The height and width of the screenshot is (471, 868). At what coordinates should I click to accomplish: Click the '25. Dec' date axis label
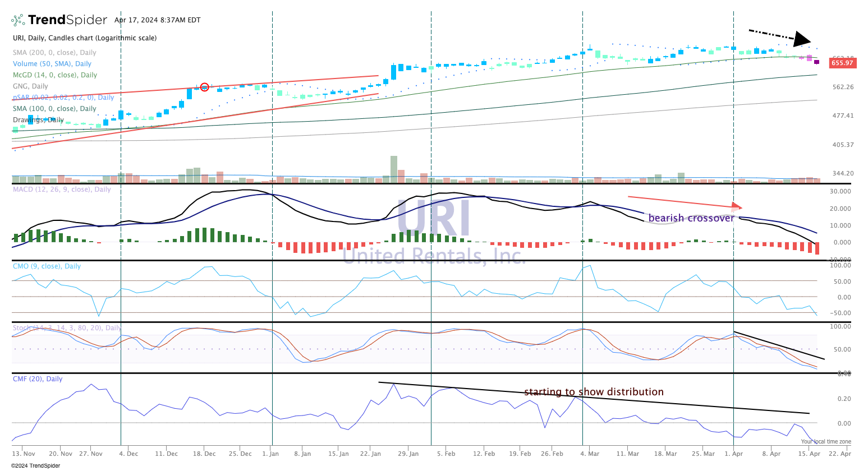(241, 454)
